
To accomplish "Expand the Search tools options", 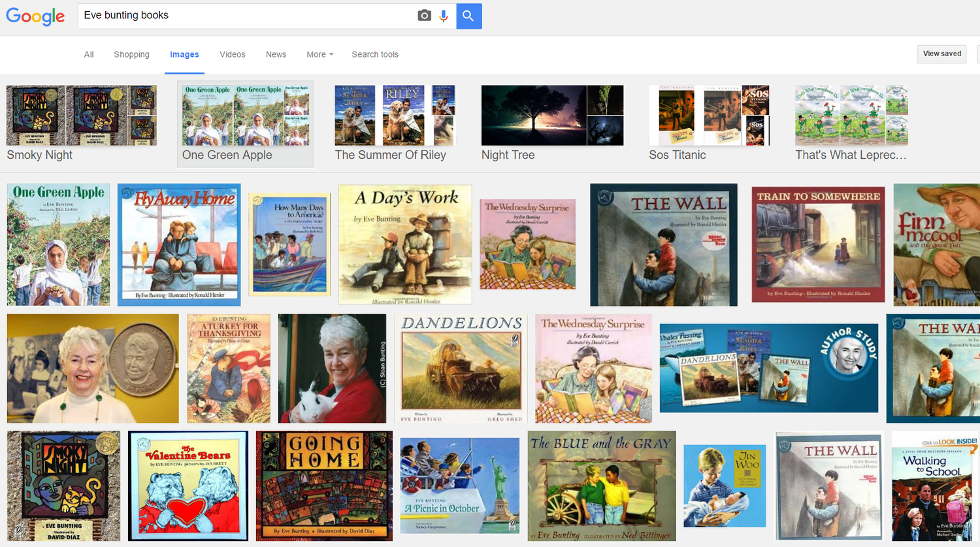I will [x=374, y=55].
